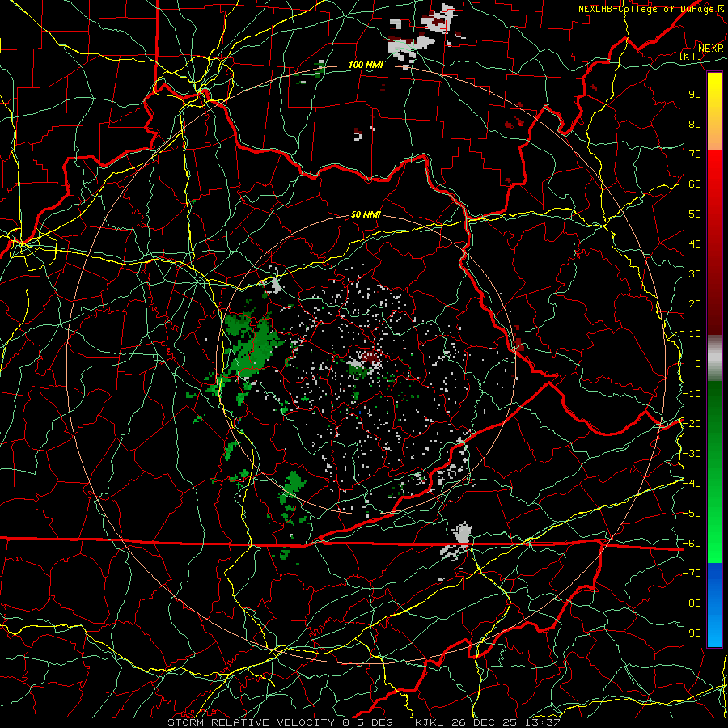Click the -30 value on velocity scale
The width and height of the screenshot is (728, 728).
692,454
